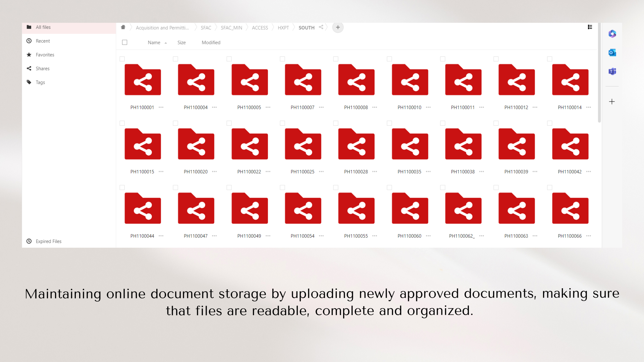Click the home icon in the breadcrumb
The height and width of the screenshot is (362, 644).
pyautogui.click(x=123, y=27)
